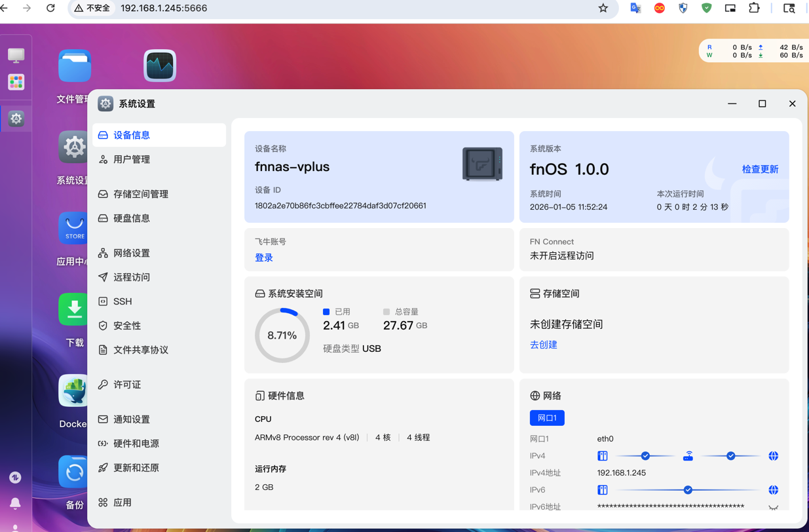Click the 检查更新 link

(760, 169)
